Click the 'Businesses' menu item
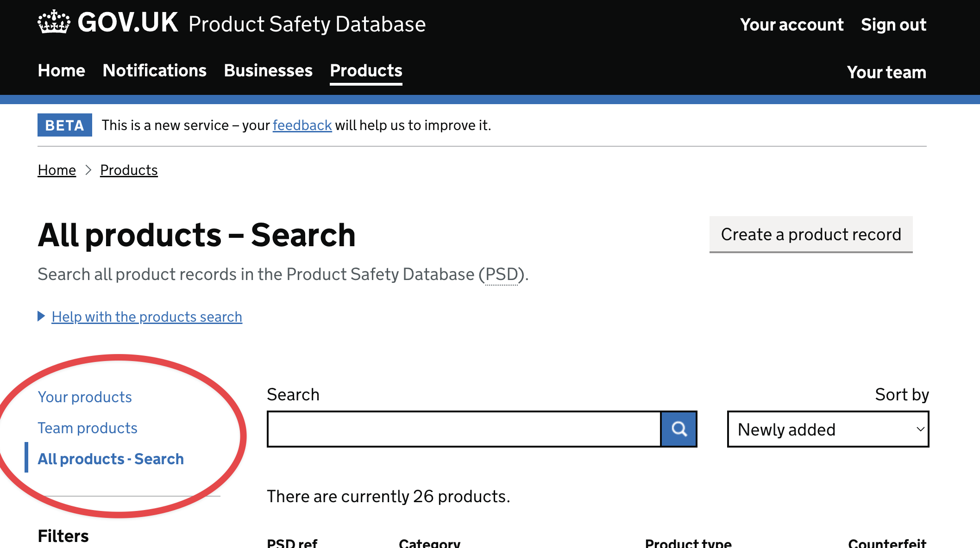 coord(268,71)
